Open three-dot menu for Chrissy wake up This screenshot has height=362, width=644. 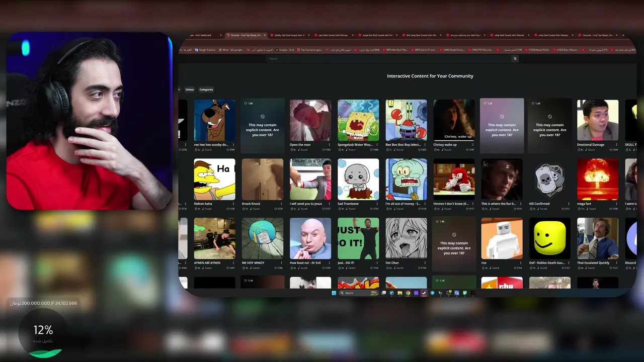coord(472,145)
